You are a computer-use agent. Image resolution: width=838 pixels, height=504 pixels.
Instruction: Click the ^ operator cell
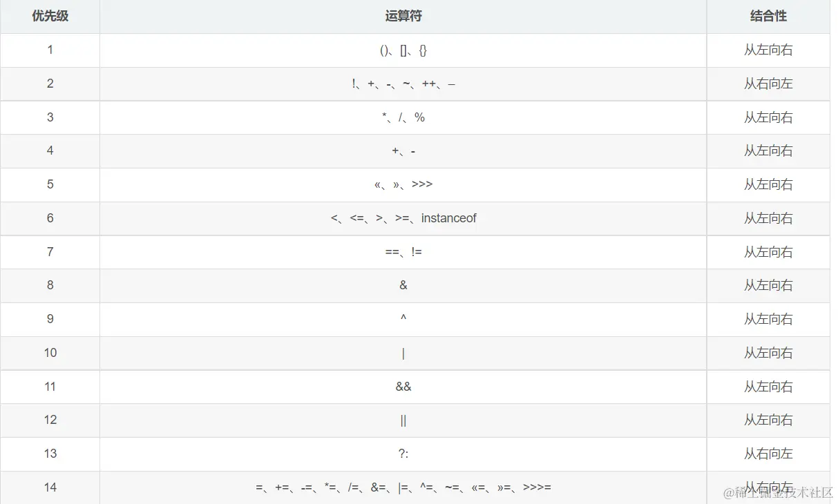[403, 319]
